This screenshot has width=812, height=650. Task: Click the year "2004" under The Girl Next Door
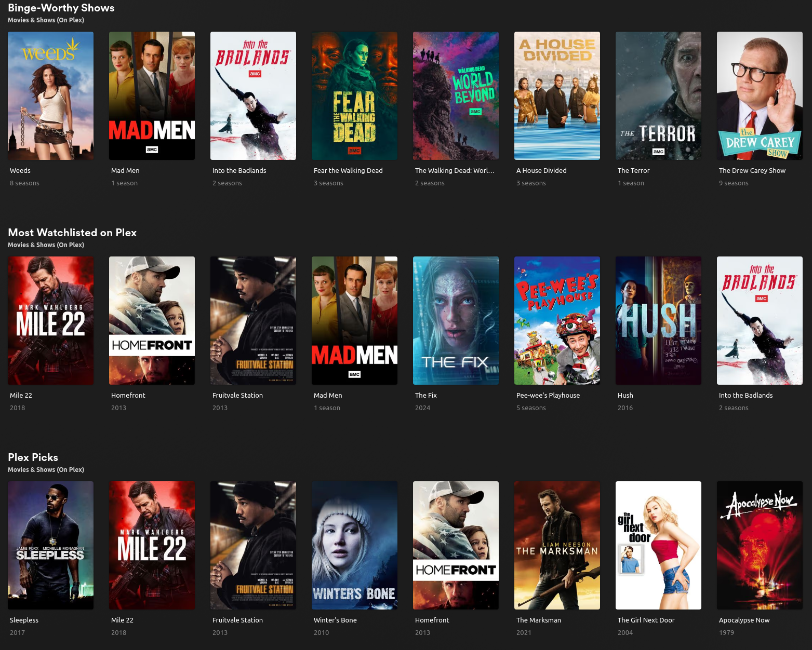tap(625, 633)
